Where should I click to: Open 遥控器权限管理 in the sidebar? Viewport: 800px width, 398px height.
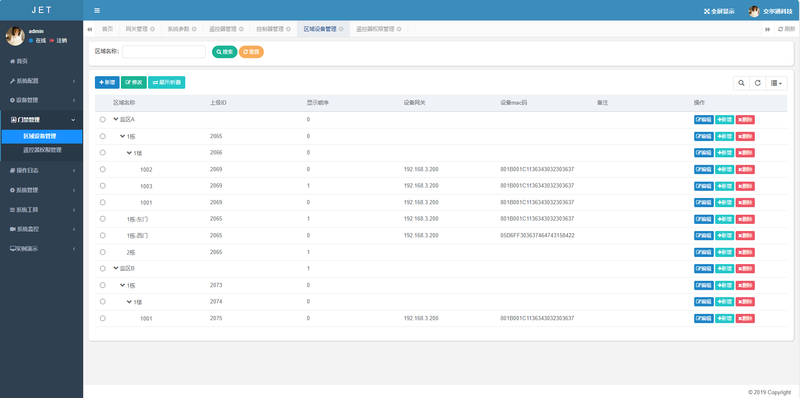click(42, 150)
